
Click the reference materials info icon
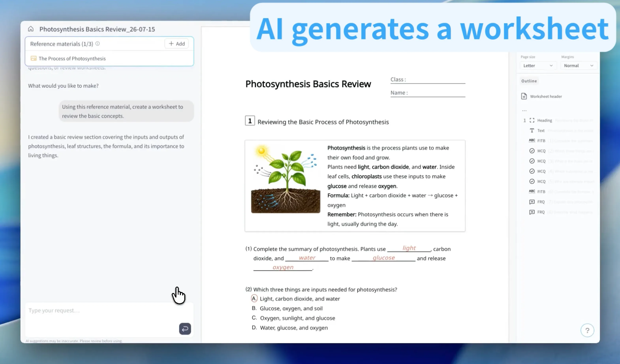pos(97,44)
